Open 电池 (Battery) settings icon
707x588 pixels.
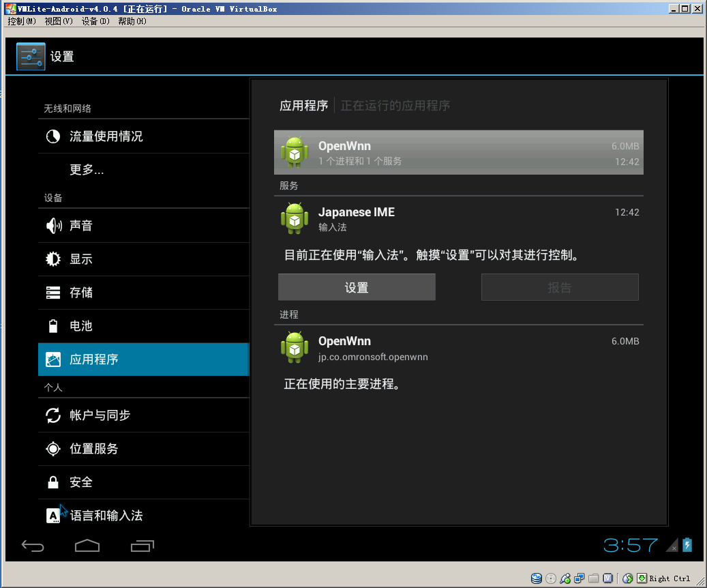(x=53, y=326)
